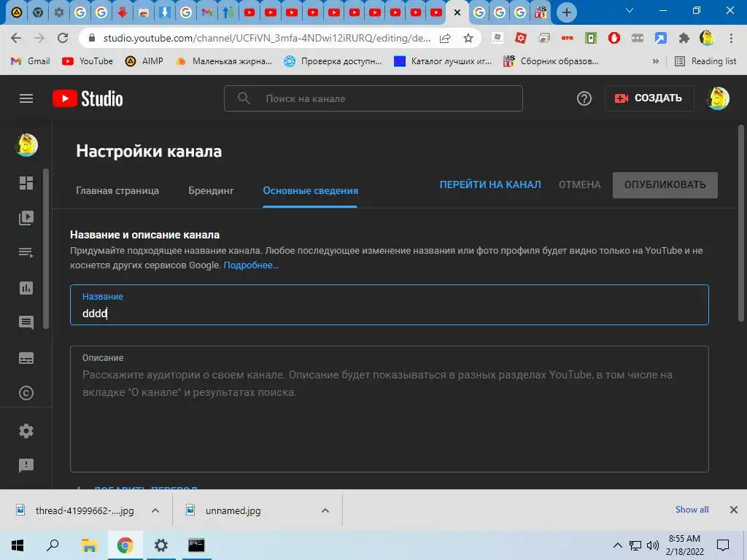
Task: Show hidden system tray icons
Action: point(617,545)
